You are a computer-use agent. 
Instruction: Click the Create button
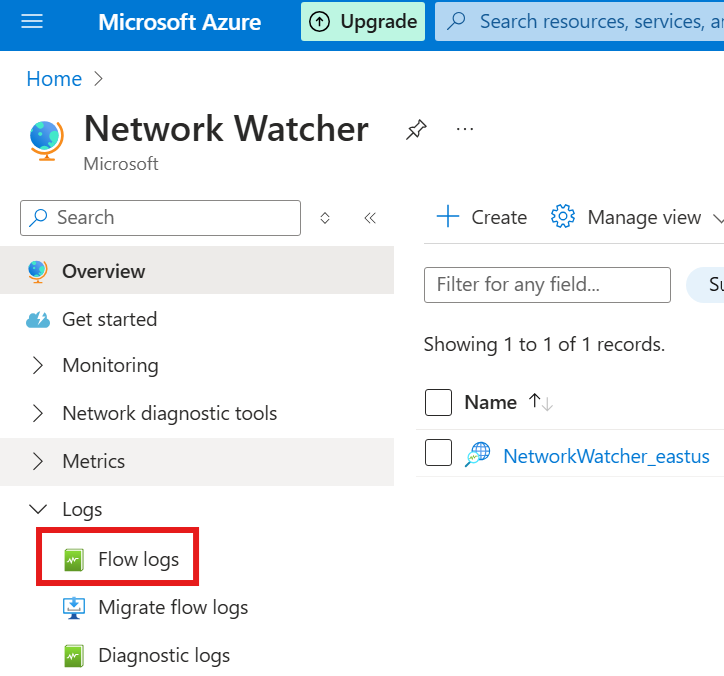482,217
